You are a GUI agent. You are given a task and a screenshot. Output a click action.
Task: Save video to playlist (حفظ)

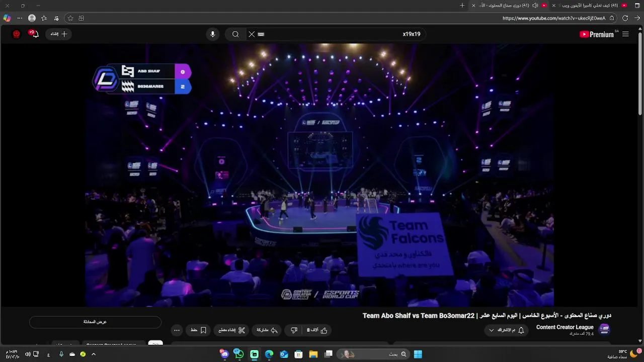coord(199,330)
